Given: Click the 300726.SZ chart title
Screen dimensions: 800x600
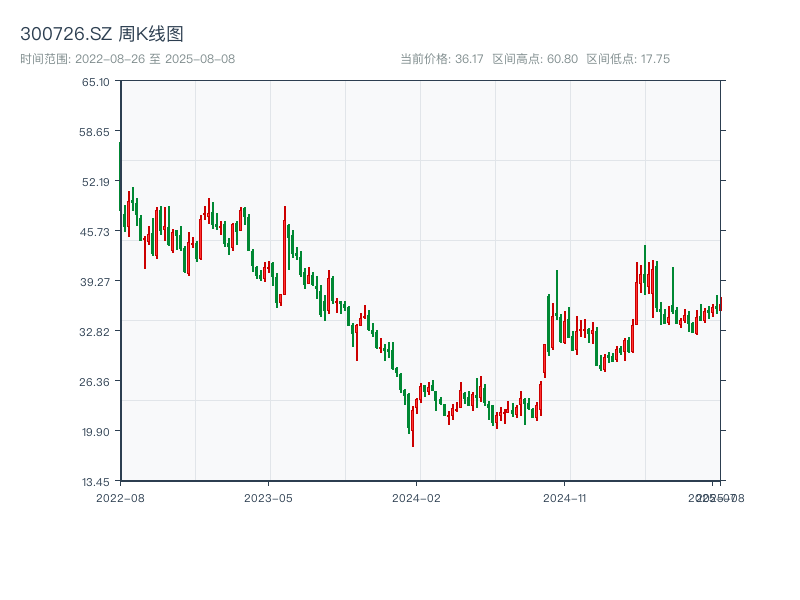Looking at the screenshot, I should 102,35.
